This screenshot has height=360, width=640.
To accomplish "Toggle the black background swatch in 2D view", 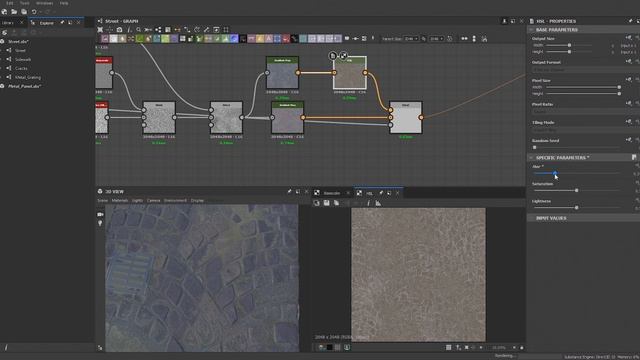I will (x=329, y=347).
